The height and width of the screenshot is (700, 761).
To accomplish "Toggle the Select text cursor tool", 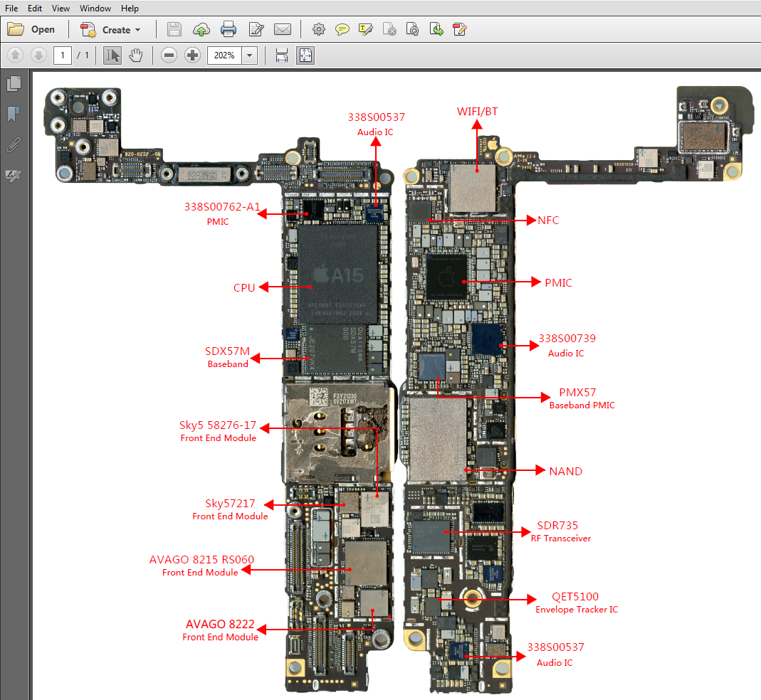I will pos(112,55).
